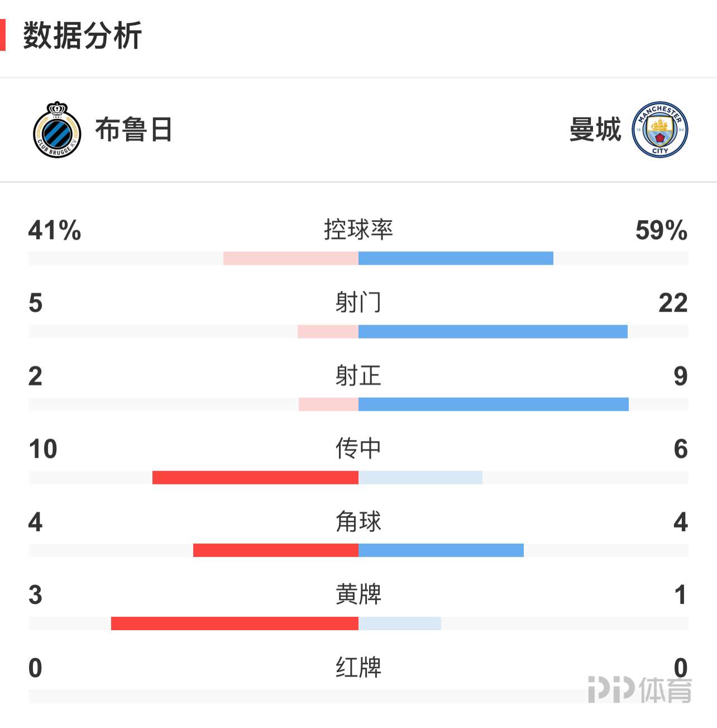Click the red 10 crosses bar
This screenshot has width=717, height=728.
[255, 477]
